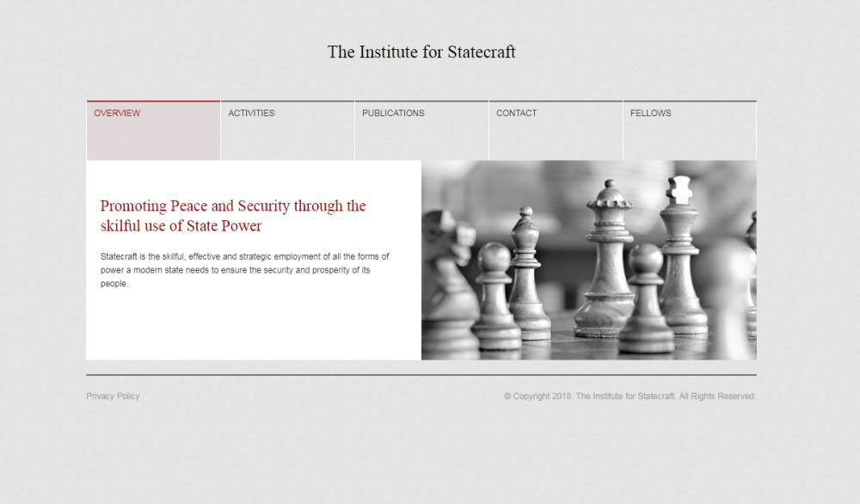Viewport: 860px width, 504px height.
Task: Open the Privacy Policy link
Action: (113, 396)
